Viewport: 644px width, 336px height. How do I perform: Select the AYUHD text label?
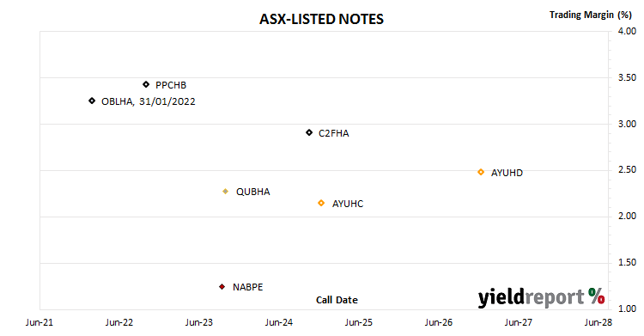[x=507, y=173]
